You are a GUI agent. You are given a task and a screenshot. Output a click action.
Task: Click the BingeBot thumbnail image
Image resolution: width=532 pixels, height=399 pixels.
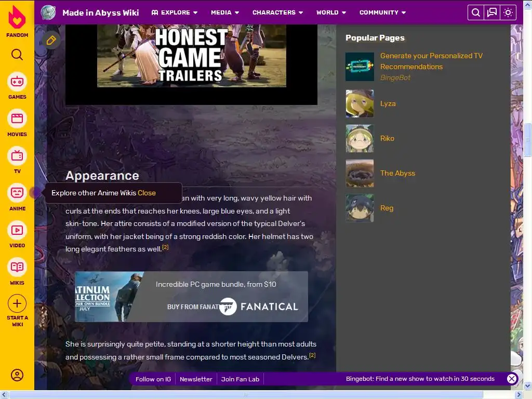click(360, 66)
